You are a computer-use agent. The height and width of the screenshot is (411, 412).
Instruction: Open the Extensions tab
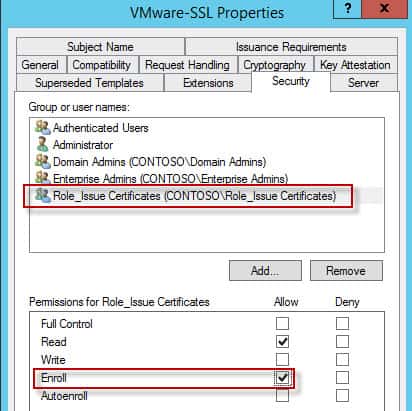point(208,83)
